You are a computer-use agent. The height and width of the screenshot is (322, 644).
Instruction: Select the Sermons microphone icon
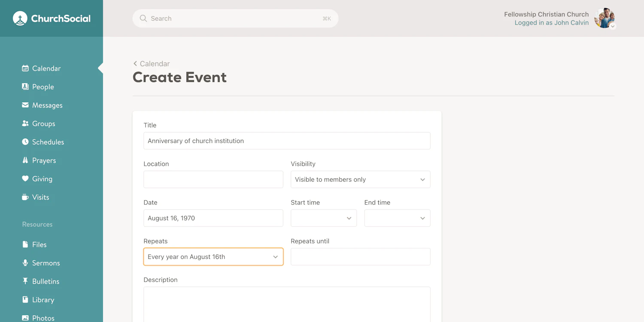pos(25,263)
